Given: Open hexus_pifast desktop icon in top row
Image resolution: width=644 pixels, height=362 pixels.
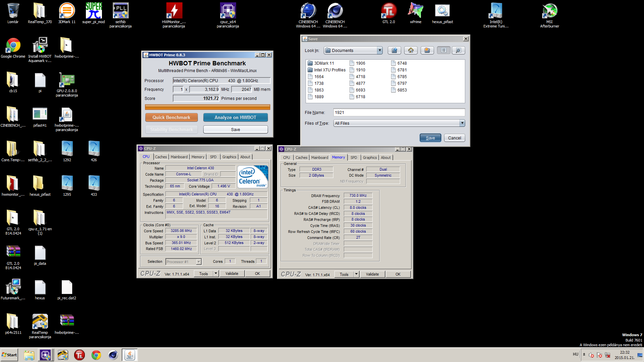Looking at the screenshot, I should tap(442, 13).
